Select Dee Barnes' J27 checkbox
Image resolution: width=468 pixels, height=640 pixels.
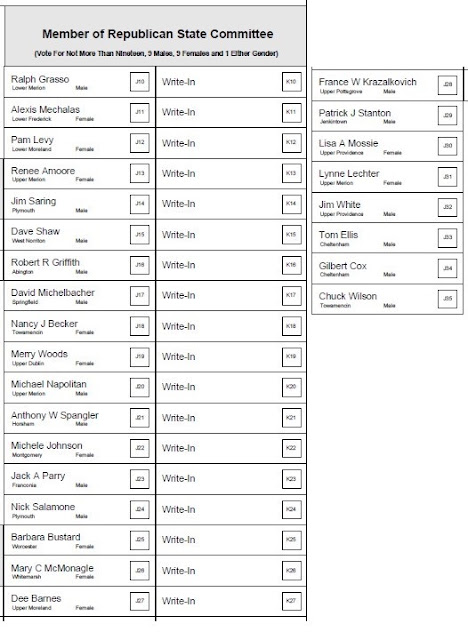click(x=140, y=601)
